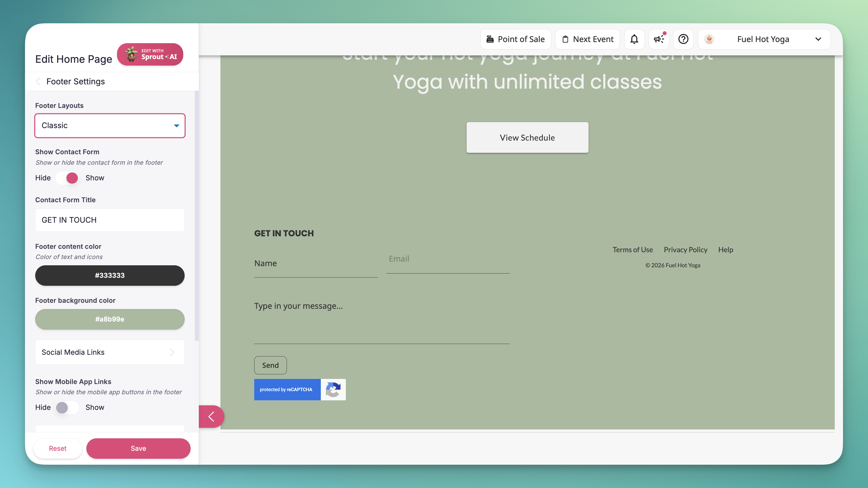
Task: Click the Fuel Hot Yoga logo icon
Action: point(709,39)
